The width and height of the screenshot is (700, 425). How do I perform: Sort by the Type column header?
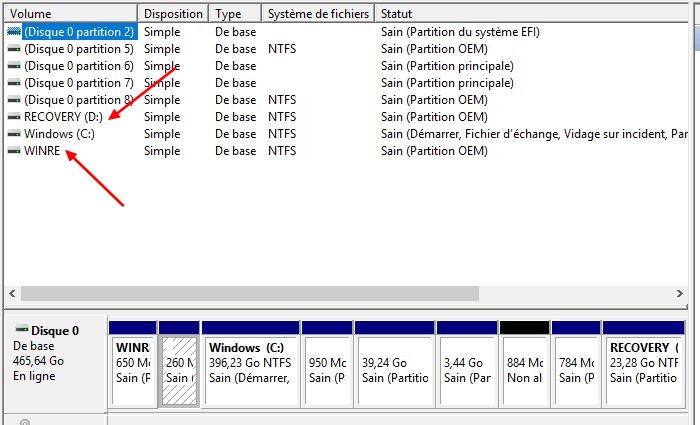(x=235, y=14)
